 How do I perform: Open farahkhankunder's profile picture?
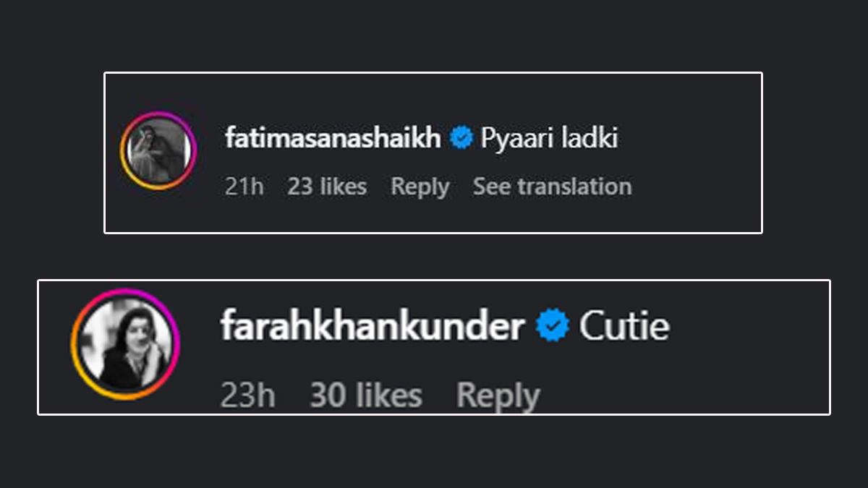[x=125, y=344]
